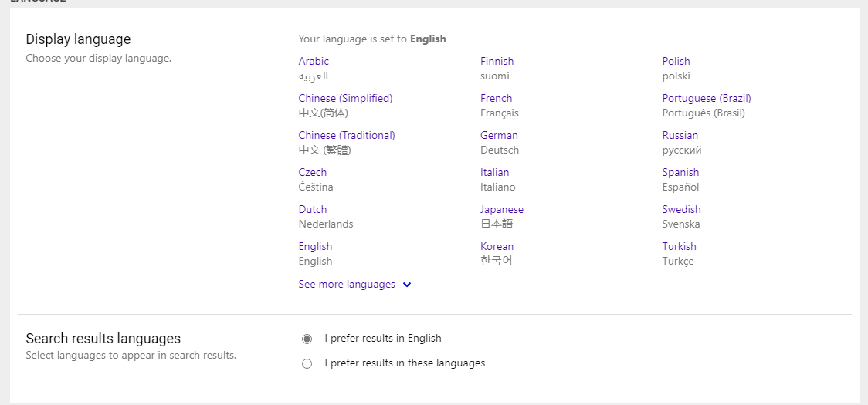Choose Dutch from the language list

[313, 210]
